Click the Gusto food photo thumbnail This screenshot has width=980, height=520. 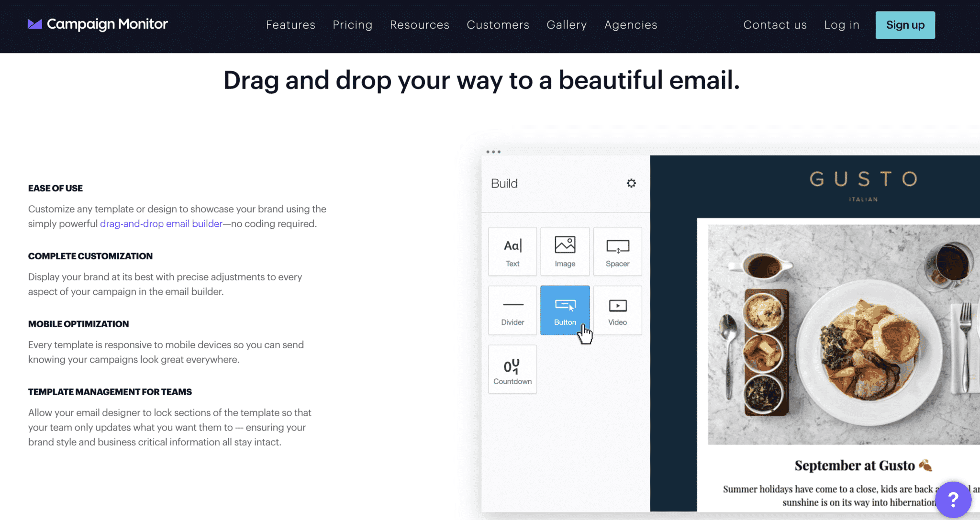click(843, 334)
